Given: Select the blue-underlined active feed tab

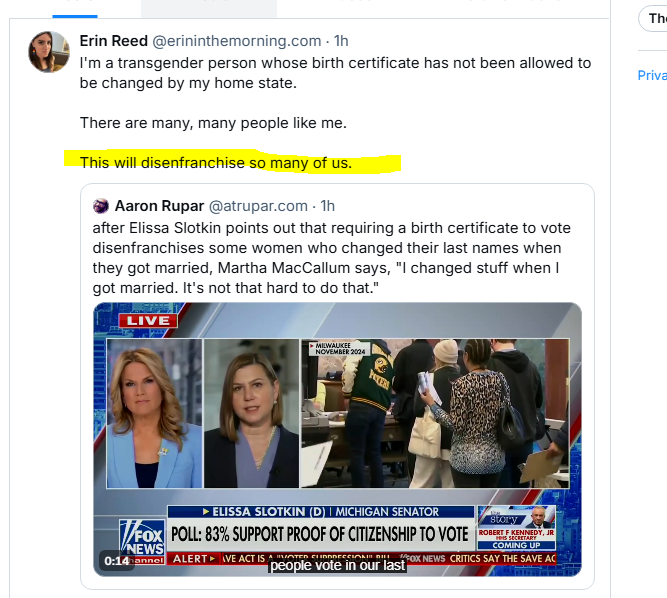Looking at the screenshot, I should coord(75,9).
